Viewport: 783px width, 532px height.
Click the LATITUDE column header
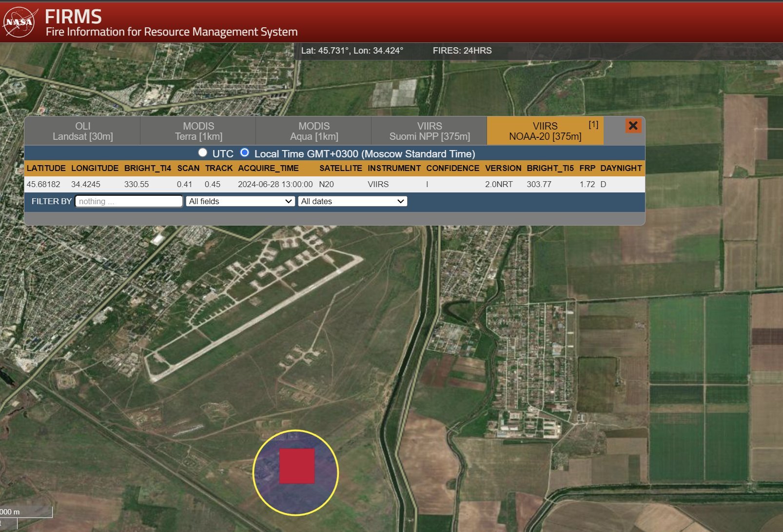46,168
